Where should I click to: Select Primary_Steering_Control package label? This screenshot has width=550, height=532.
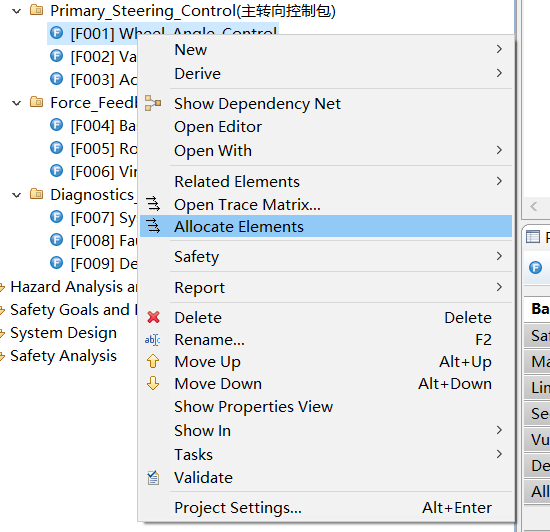coord(193,11)
